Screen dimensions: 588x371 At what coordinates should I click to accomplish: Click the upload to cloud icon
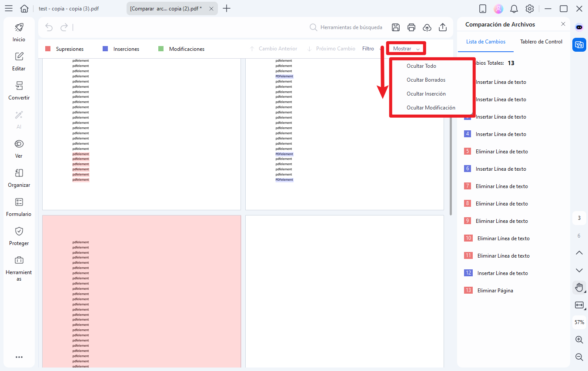[x=427, y=27]
